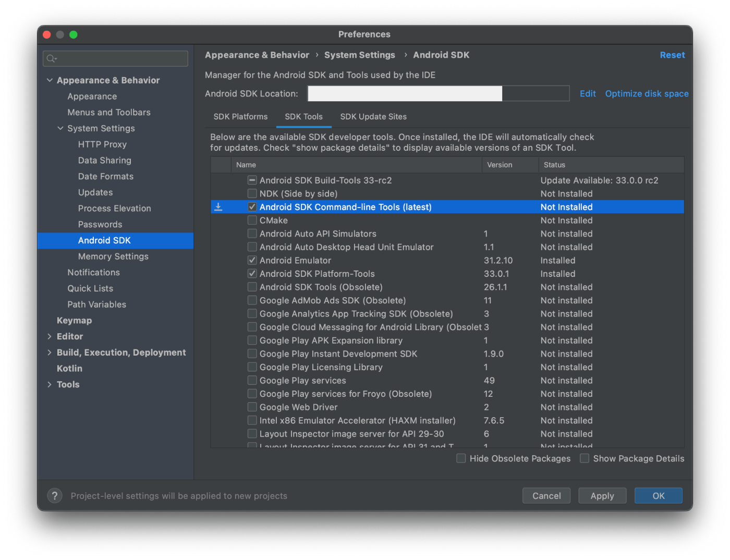Check Google Play services checkbox

[252, 381]
